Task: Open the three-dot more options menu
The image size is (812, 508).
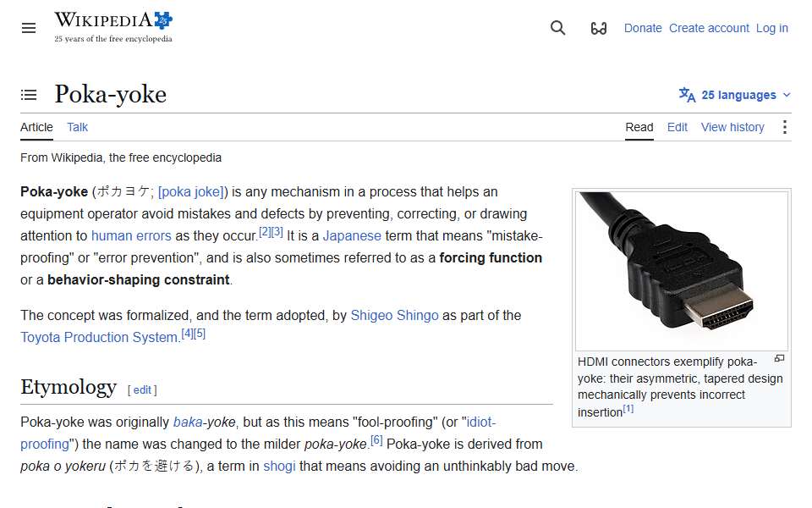Action: [785, 127]
